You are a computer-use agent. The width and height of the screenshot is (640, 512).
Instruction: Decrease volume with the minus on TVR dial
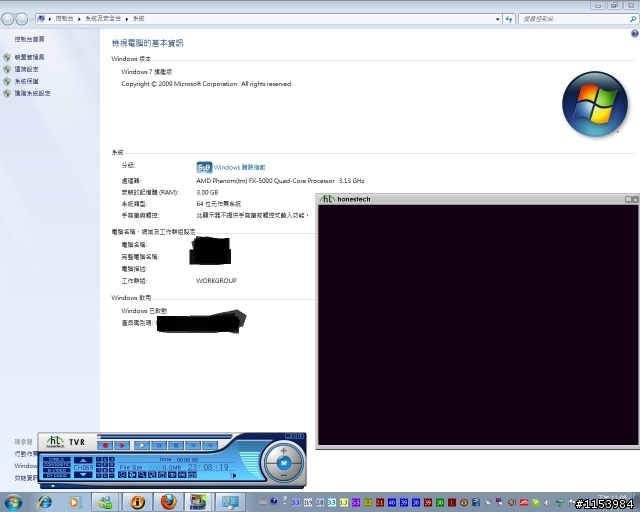click(x=284, y=476)
